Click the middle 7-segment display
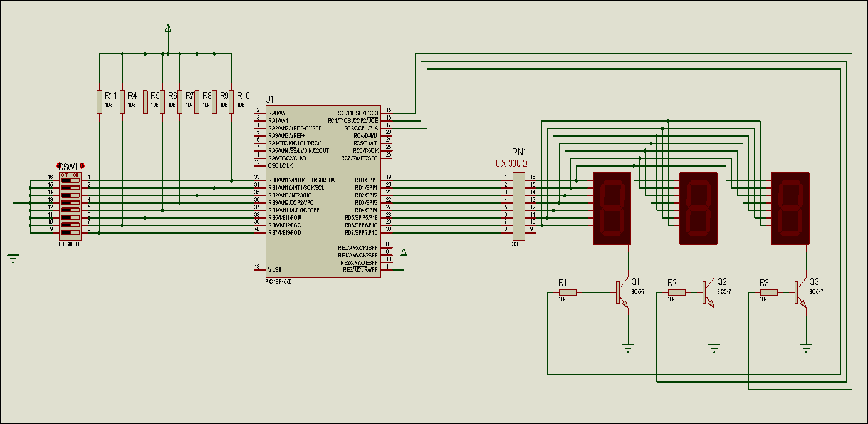The width and height of the screenshot is (868, 424). 698,209
